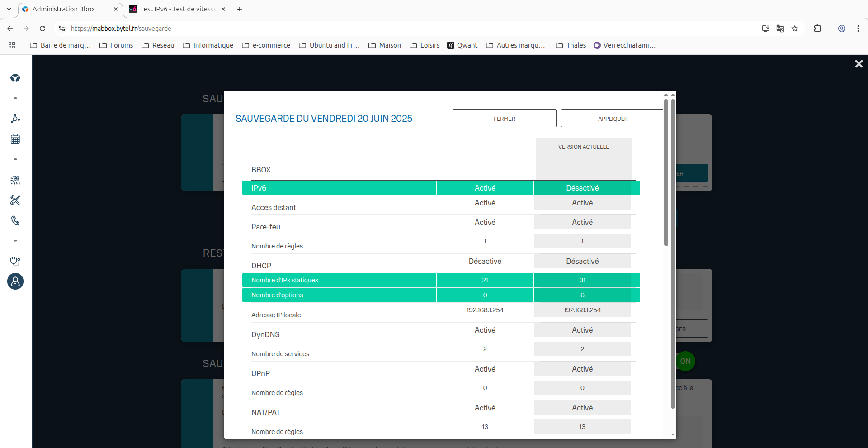Click the APPLIQUER button
Image resolution: width=868 pixels, height=448 pixels.
(612, 118)
